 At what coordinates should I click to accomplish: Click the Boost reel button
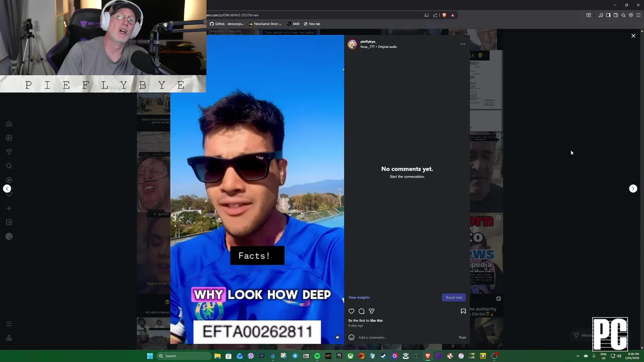[454, 298]
